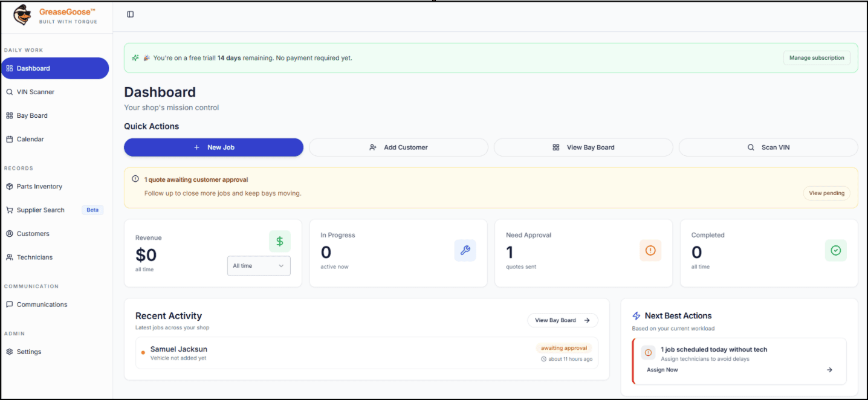The width and height of the screenshot is (868, 400).
Task: Open View Bay Board from Recent Activity
Action: (x=562, y=320)
